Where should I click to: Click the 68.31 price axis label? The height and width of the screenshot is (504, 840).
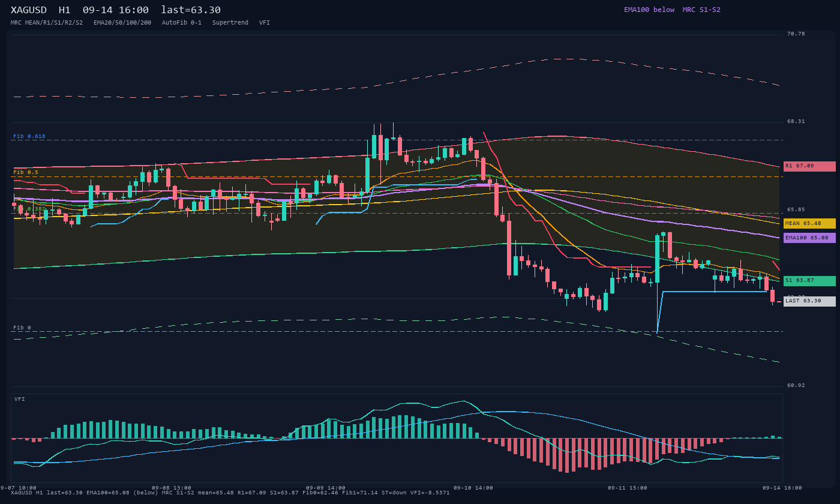796,121
